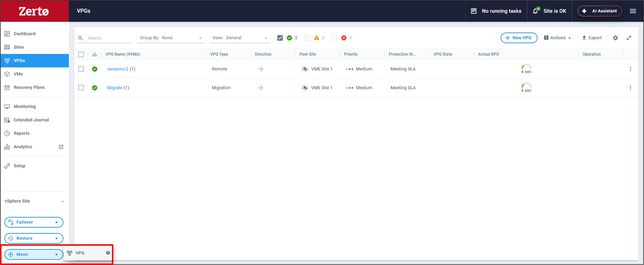Screen dimensions: 644x265
Task: Sort by Actual RPO column header
Action: [x=489, y=54]
